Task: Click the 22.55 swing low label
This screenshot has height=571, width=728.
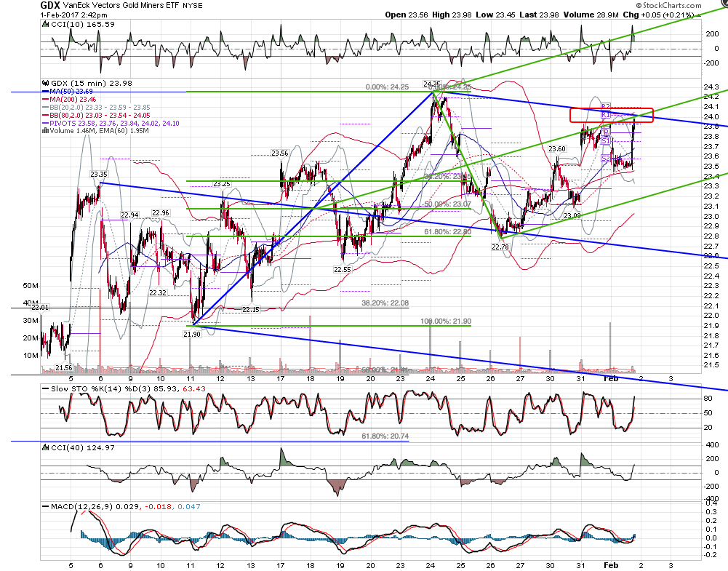Action: [x=342, y=269]
